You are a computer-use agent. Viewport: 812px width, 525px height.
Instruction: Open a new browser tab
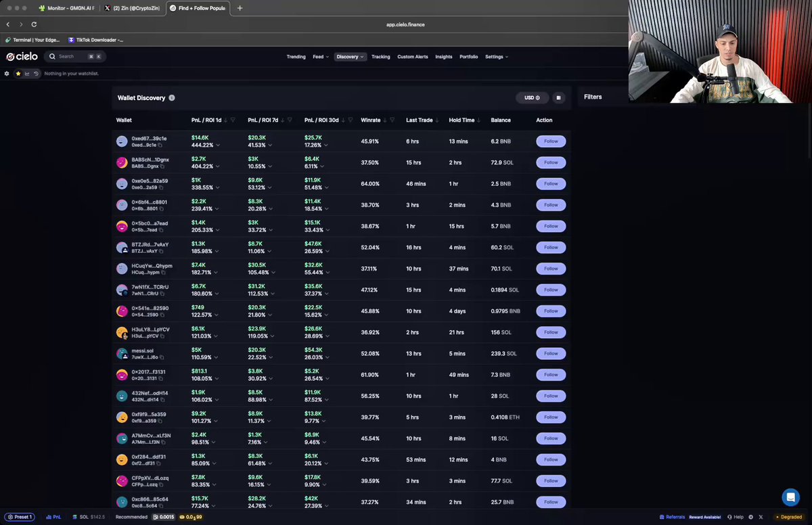240,8
